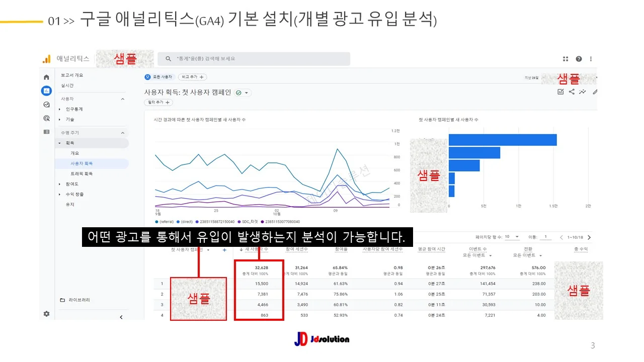
Task: Open the Home icon in the left rail
Action: [46, 77]
